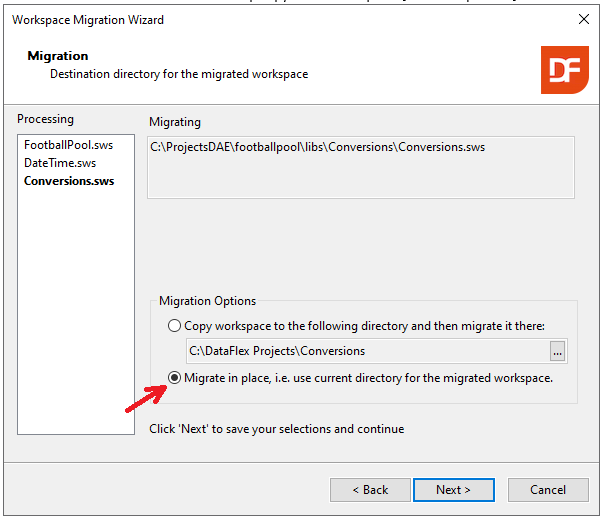This screenshot has height=519, width=603.
Task: Click the Migrating workspace path box
Action: (x=360, y=167)
